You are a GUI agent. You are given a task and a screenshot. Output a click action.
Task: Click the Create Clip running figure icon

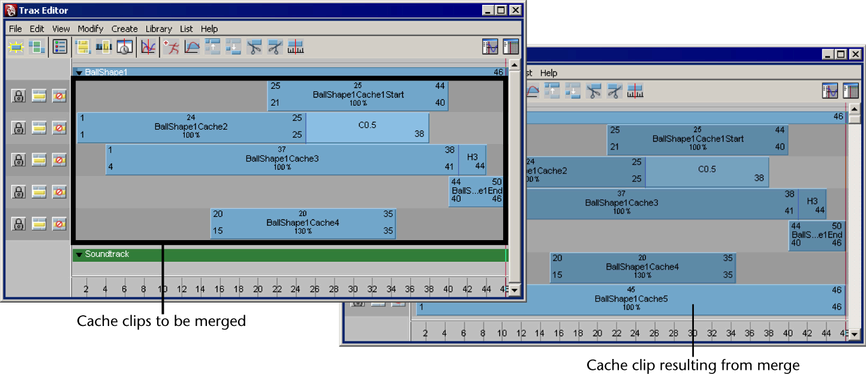(x=171, y=48)
